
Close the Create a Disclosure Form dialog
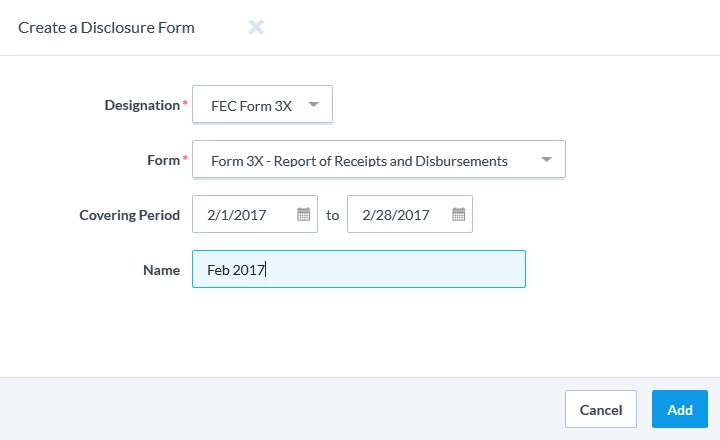pyautogui.click(x=256, y=27)
